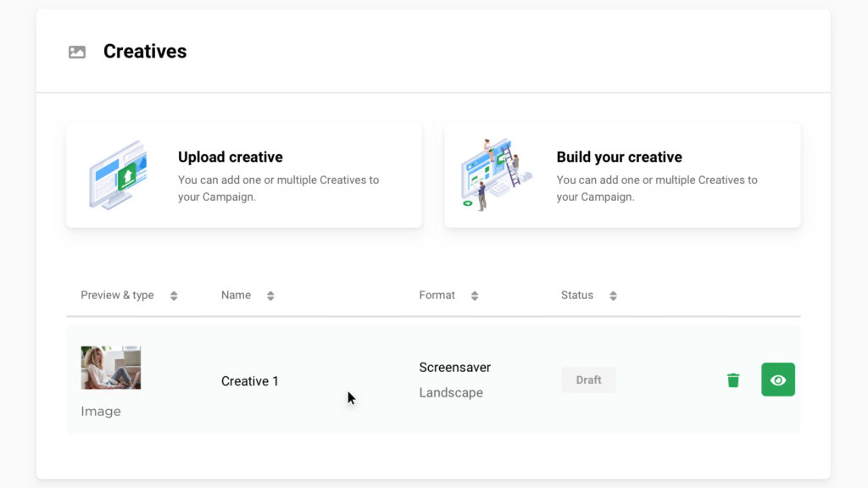
Task: Select the name text Creative 1
Action: [x=250, y=380]
